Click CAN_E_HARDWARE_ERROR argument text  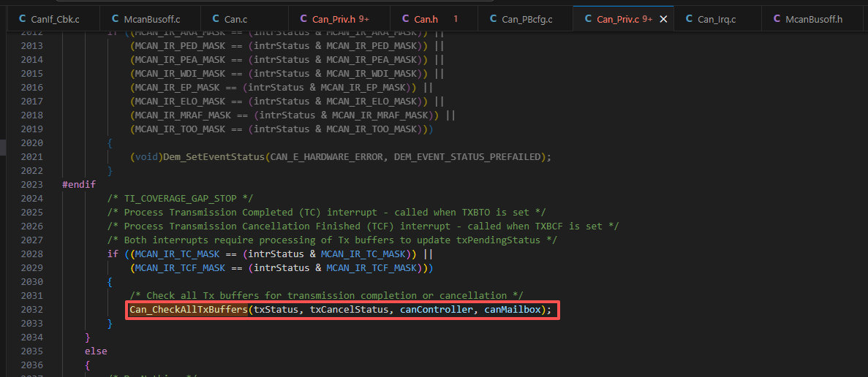point(327,156)
